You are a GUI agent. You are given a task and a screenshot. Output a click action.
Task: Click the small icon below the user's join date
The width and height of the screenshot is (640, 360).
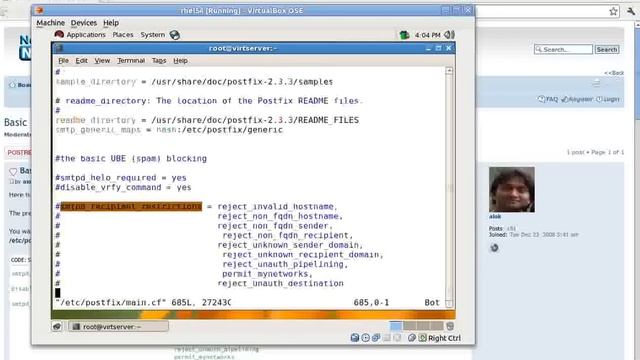click(494, 248)
